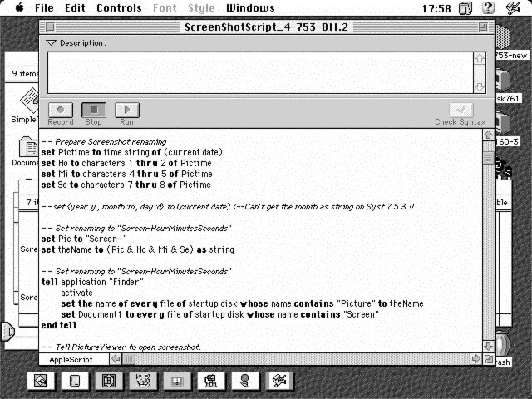Open the Controls menu
Image resolution: width=532 pixels, height=399 pixels.
point(119,8)
